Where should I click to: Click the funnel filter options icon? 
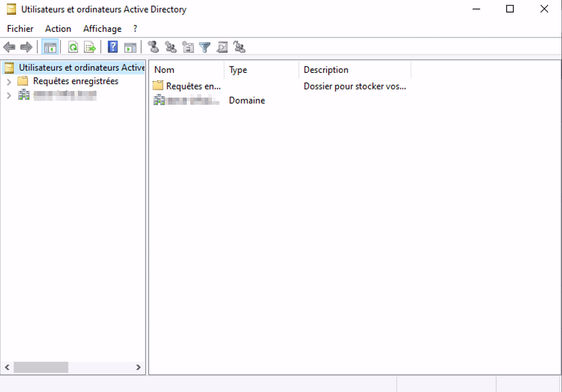coord(205,48)
